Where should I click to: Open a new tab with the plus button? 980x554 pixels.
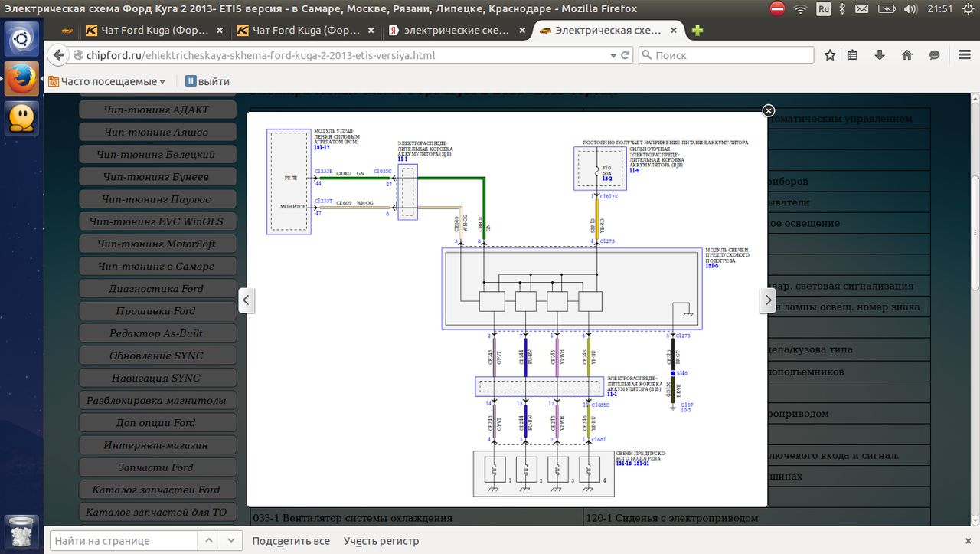point(697,31)
